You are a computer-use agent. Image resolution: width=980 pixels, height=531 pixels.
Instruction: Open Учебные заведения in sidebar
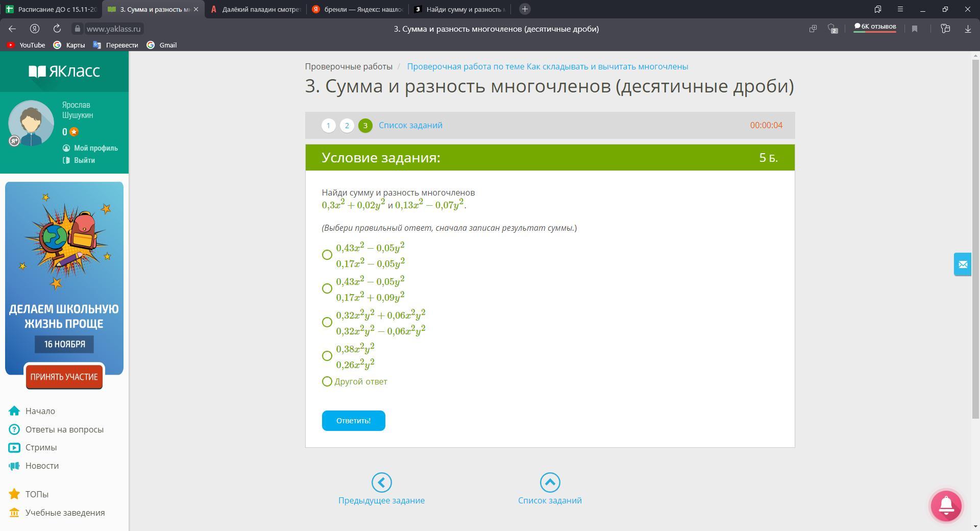coord(57,513)
